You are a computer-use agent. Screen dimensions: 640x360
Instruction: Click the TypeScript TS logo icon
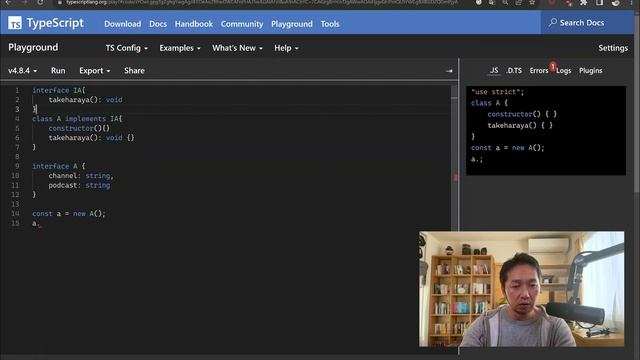click(15, 23)
